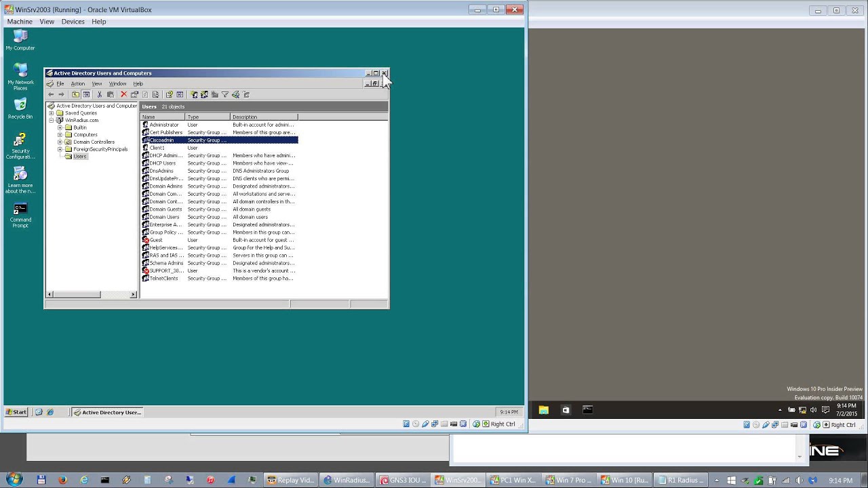
Task: Expand the ForeignSecurityPrincipals node
Action: pos(60,149)
